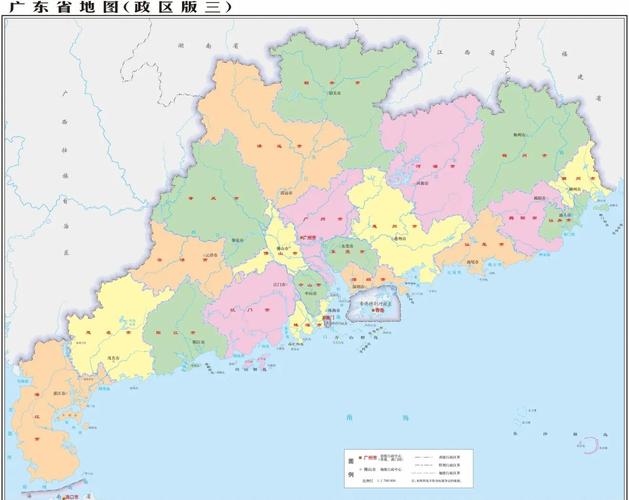Select the pink Jiangmen (江门市) region

coord(251,309)
